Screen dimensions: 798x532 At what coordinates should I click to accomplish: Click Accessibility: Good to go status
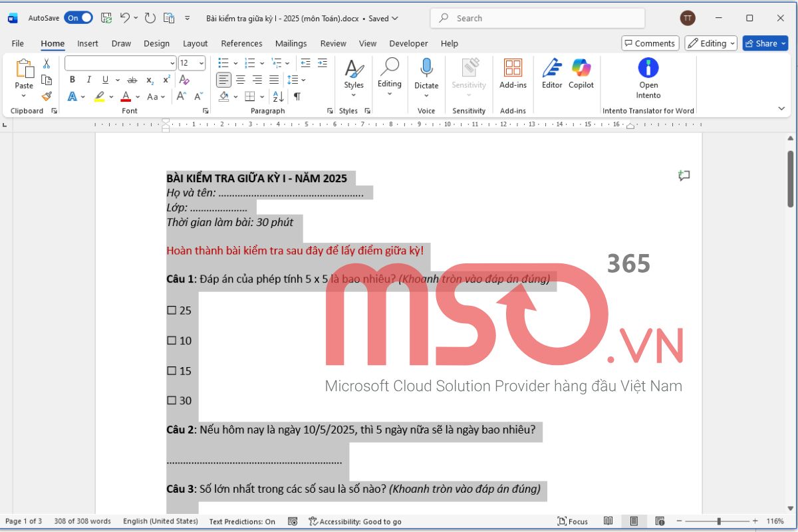[x=355, y=521]
